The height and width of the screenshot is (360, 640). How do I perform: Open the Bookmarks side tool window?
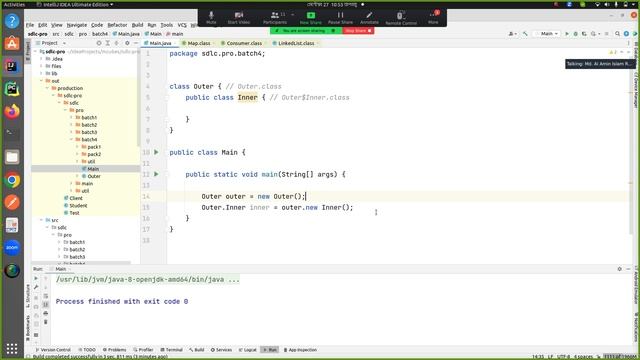coord(28,328)
